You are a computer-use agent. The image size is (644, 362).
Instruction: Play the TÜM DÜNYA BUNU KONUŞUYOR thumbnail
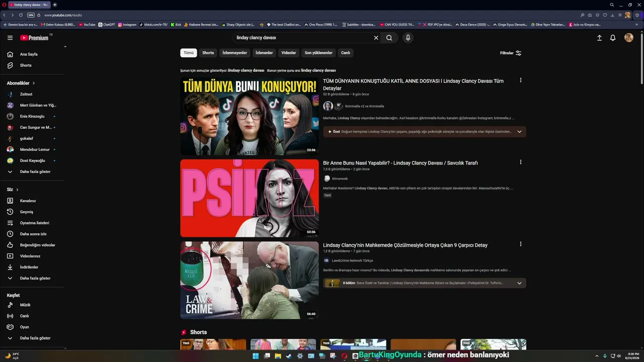250,116
